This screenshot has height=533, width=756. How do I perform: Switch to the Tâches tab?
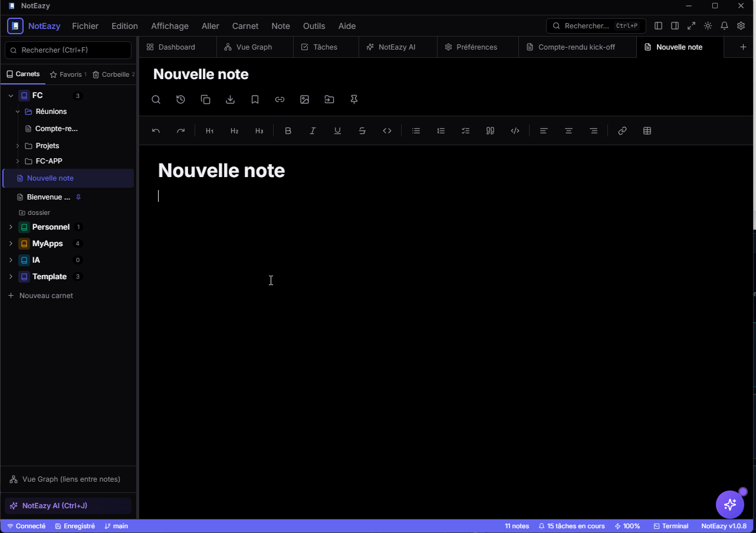326,47
